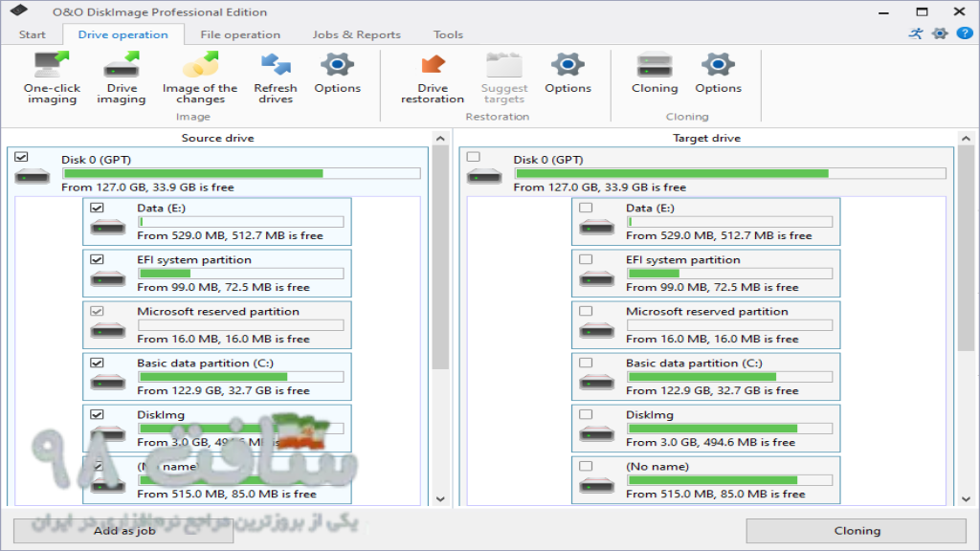This screenshot has height=551, width=980.
Task: Start One-click imaging
Action: 52,77
